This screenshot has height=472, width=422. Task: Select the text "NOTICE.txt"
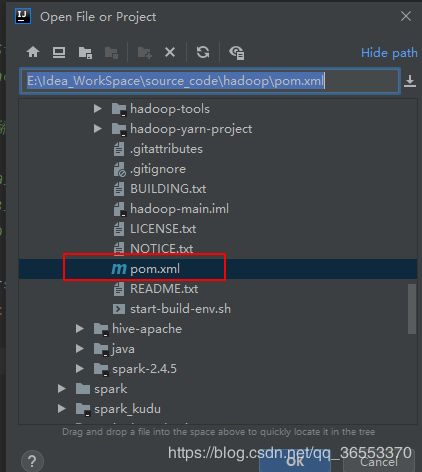click(162, 249)
